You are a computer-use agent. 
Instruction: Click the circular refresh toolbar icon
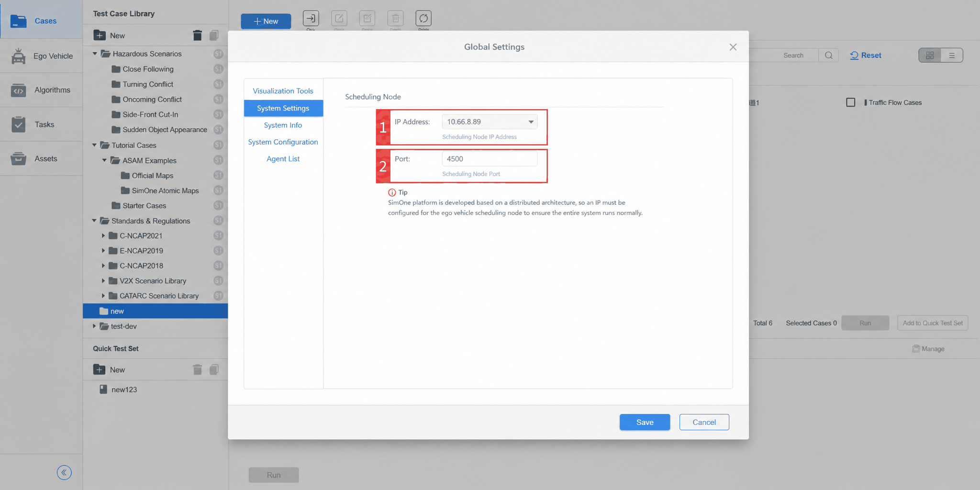point(423,19)
